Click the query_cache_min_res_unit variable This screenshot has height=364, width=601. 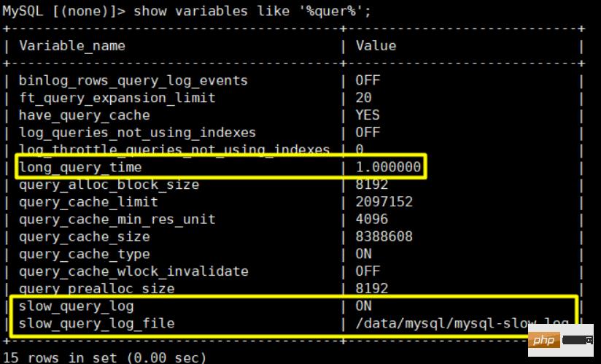[117, 220]
